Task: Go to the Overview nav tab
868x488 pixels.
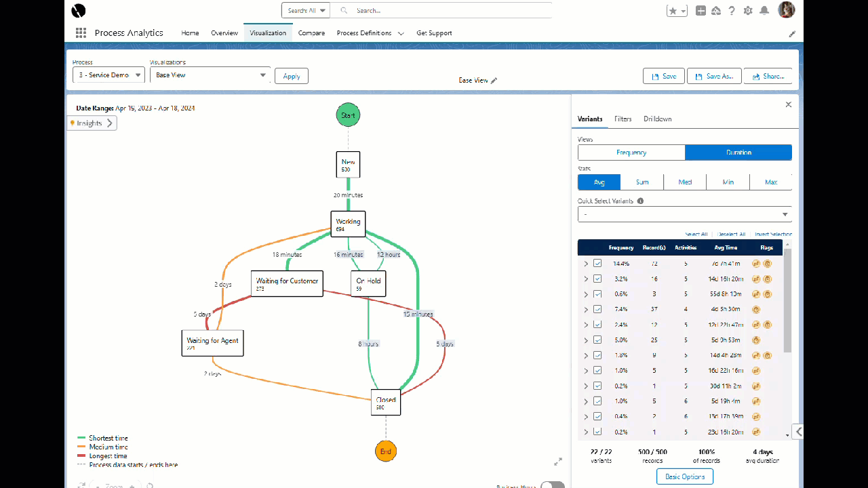Action: point(224,33)
